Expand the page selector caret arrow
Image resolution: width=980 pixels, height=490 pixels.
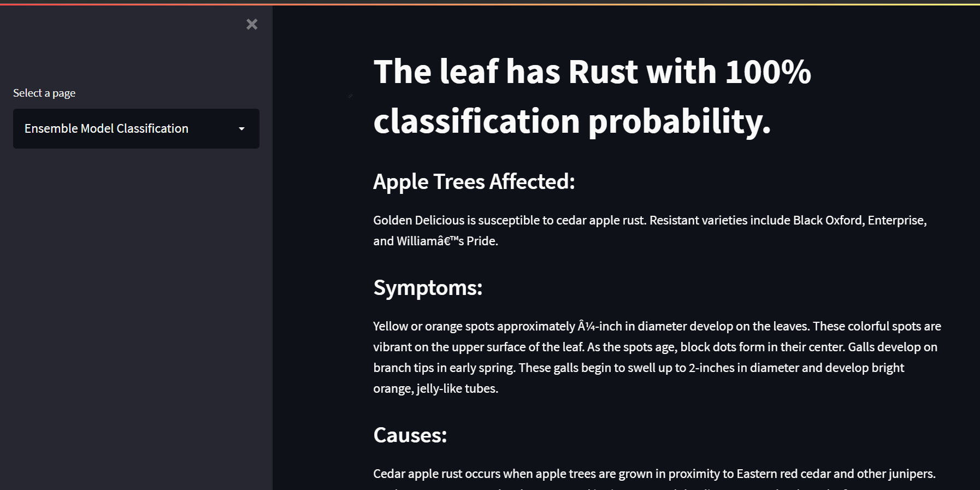242,129
